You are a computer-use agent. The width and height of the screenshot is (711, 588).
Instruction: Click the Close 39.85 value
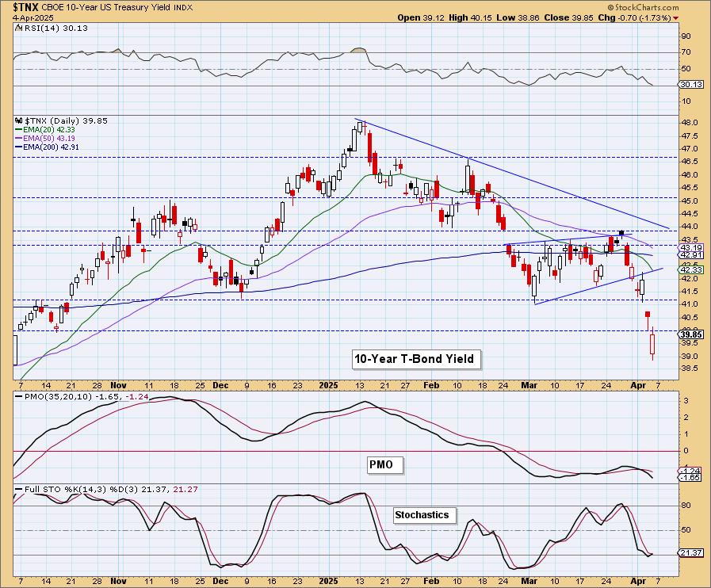click(568, 17)
